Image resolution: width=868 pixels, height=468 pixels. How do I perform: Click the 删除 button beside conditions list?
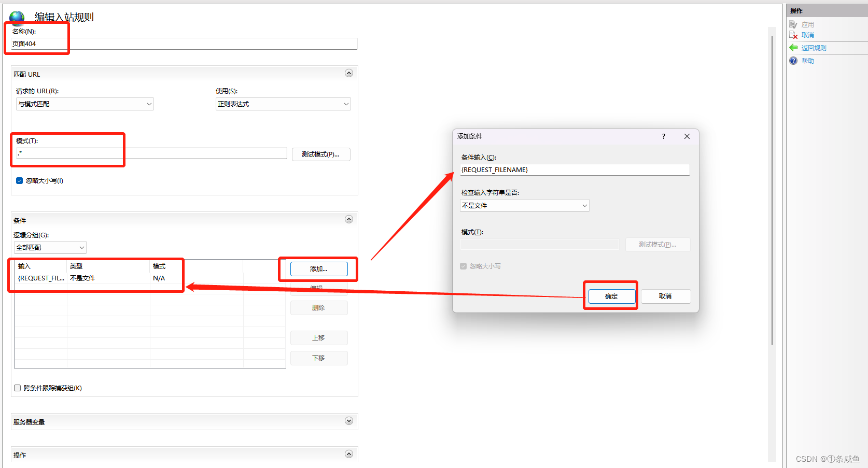319,308
